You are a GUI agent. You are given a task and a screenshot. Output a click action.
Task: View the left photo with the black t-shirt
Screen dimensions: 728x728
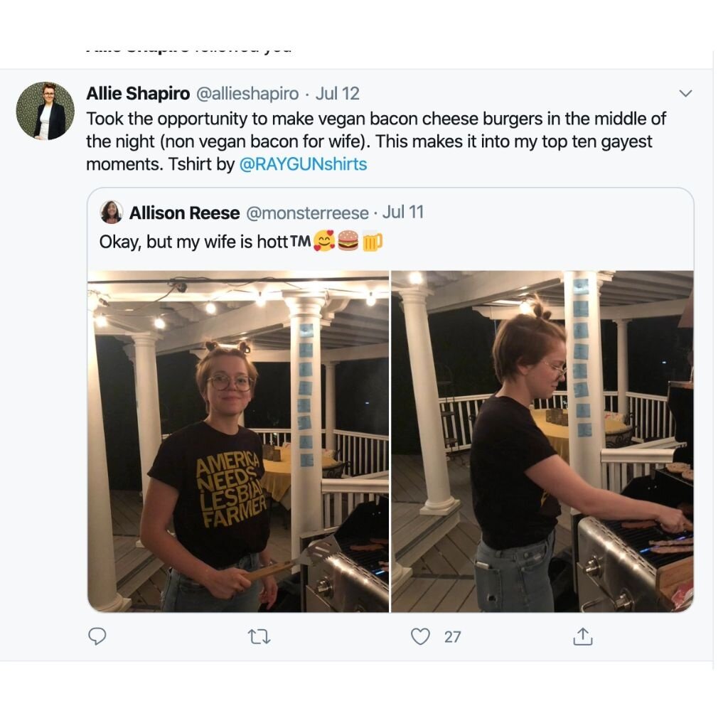[x=238, y=441]
